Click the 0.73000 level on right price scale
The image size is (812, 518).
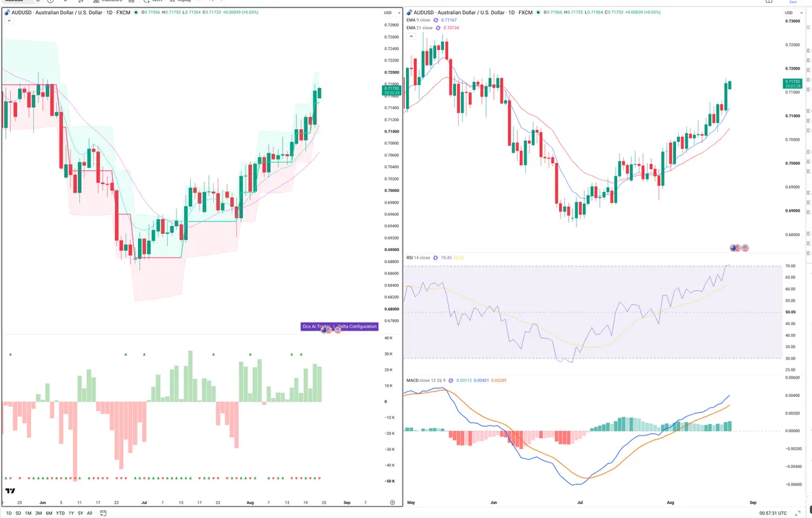coord(792,22)
